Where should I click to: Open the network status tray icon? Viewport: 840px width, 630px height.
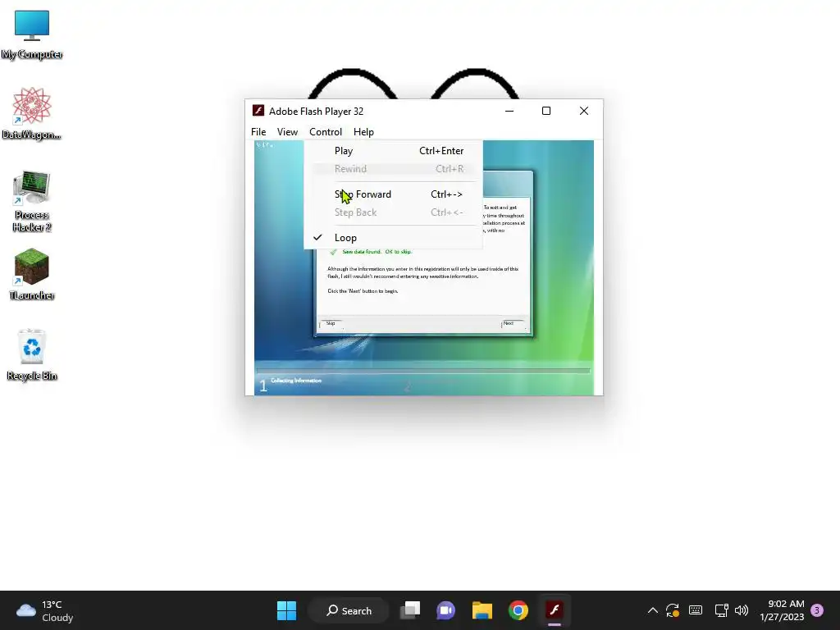click(721, 610)
